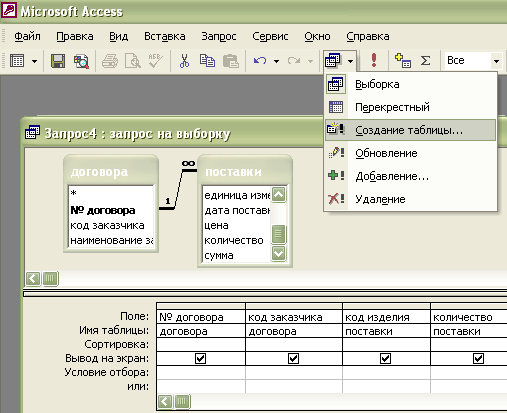
Task: Click the Запрос4 window icon
Action: coord(32,133)
